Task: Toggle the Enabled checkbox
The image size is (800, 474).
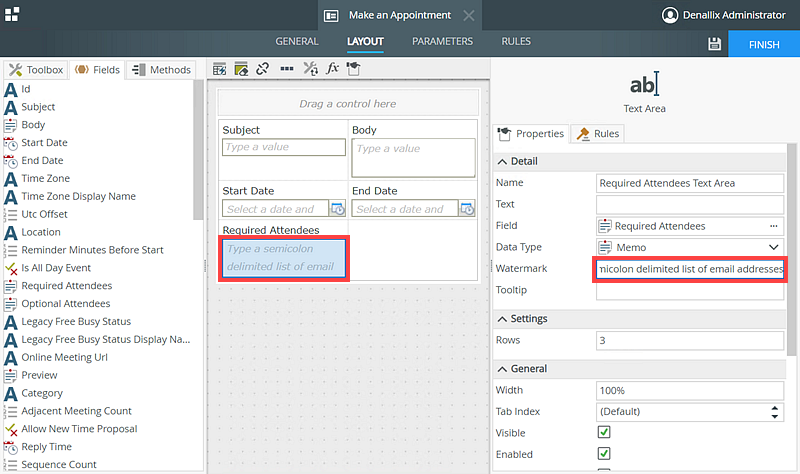Action: (x=604, y=454)
